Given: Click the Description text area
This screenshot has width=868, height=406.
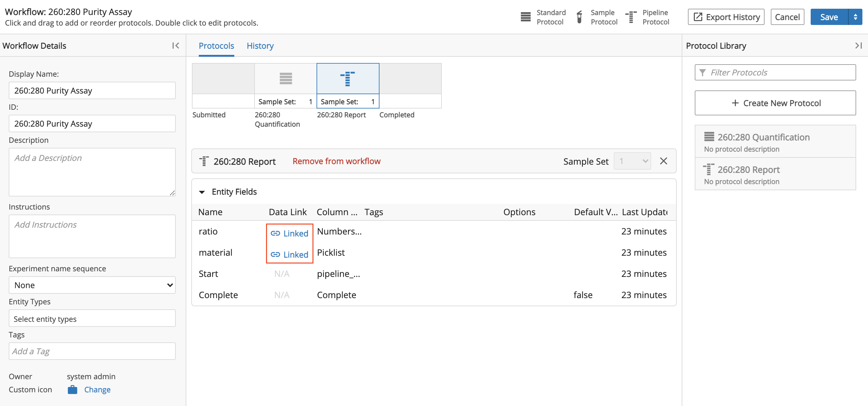Looking at the screenshot, I should tap(92, 172).
